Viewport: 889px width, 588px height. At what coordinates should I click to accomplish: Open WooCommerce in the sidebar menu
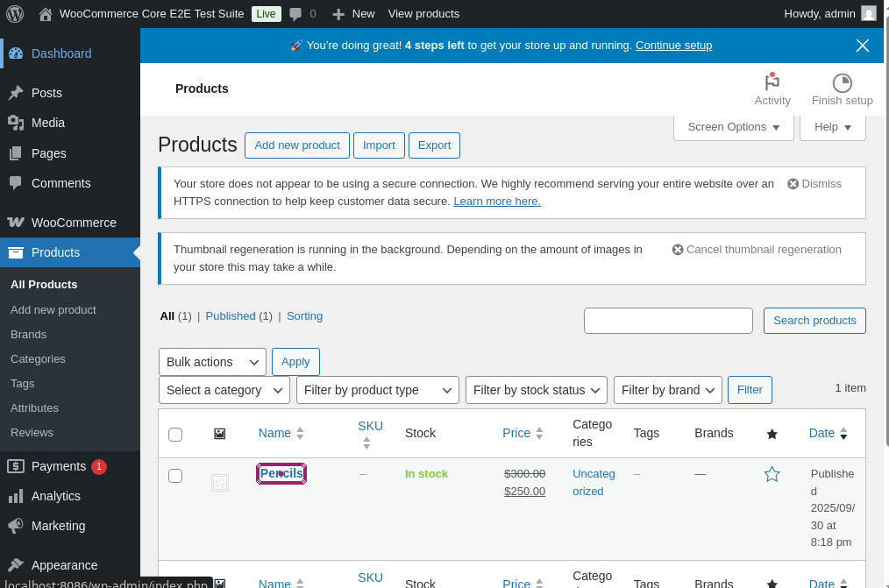pyautogui.click(x=74, y=223)
